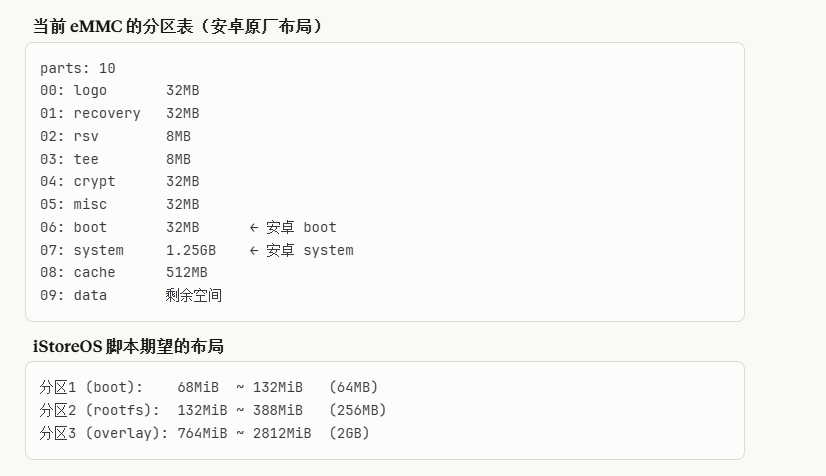Click the "← 安卓 boot" annotation

click(x=293, y=227)
